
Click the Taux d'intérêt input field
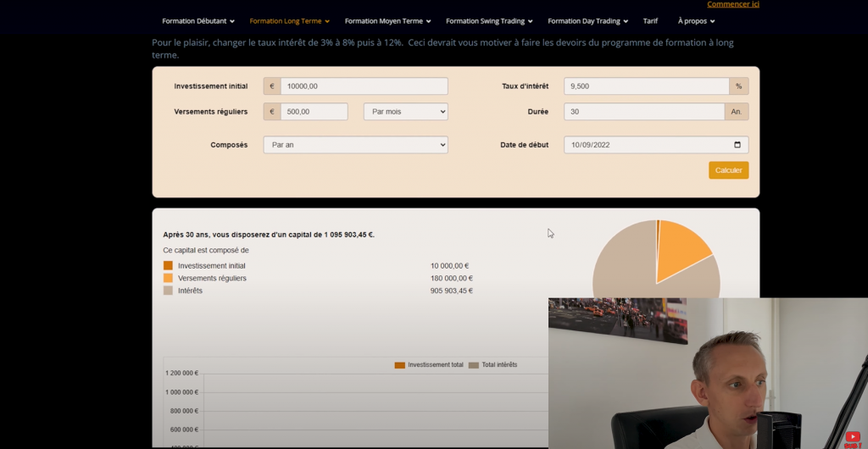point(646,86)
